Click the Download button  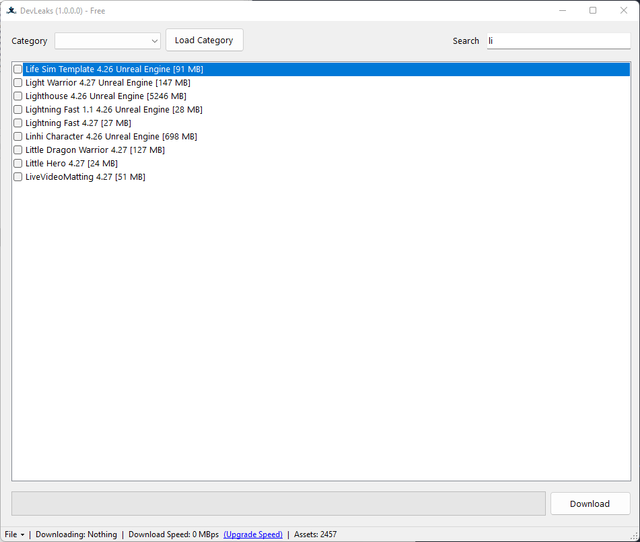590,504
